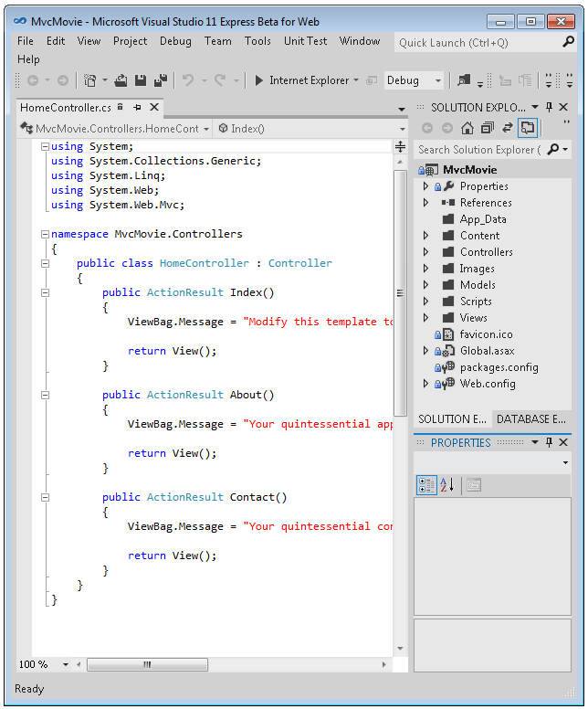Click the Solution Explorer search magnifier icon
The image size is (588, 709).
click(553, 149)
